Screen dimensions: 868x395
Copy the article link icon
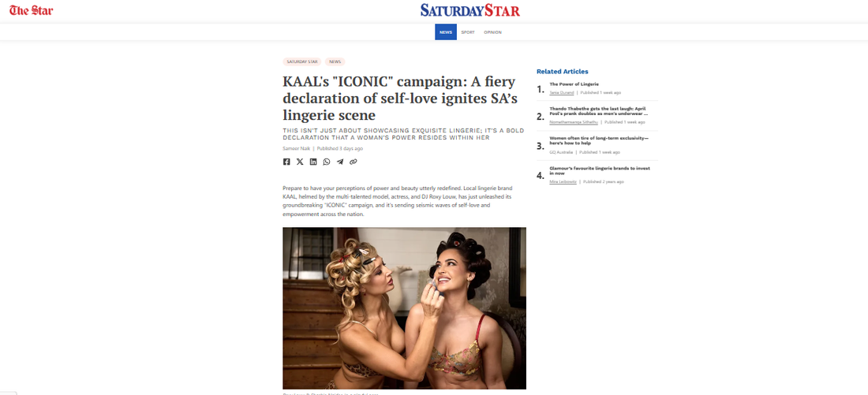click(x=354, y=162)
